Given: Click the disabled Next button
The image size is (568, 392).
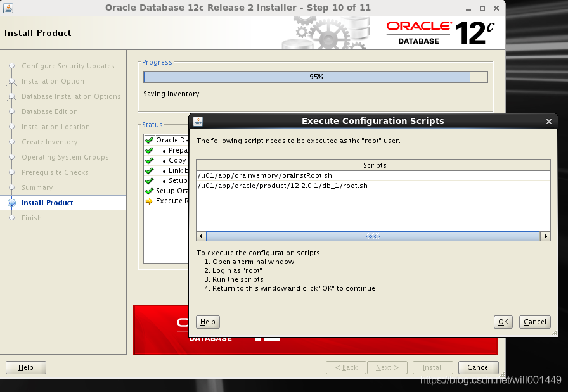Looking at the screenshot, I should tap(387, 367).
